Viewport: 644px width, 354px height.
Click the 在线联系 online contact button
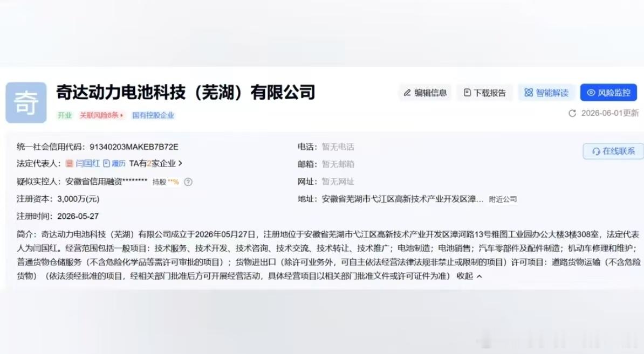613,151
